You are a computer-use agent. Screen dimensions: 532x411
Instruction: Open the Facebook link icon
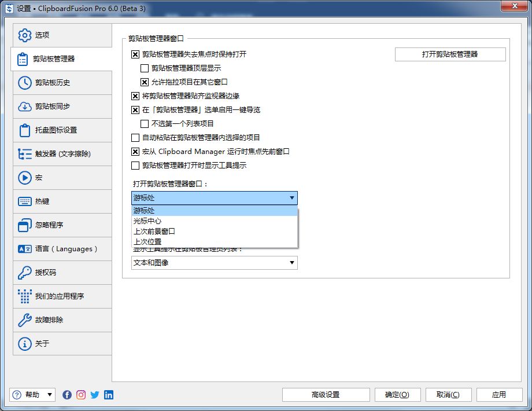[x=67, y=395]
